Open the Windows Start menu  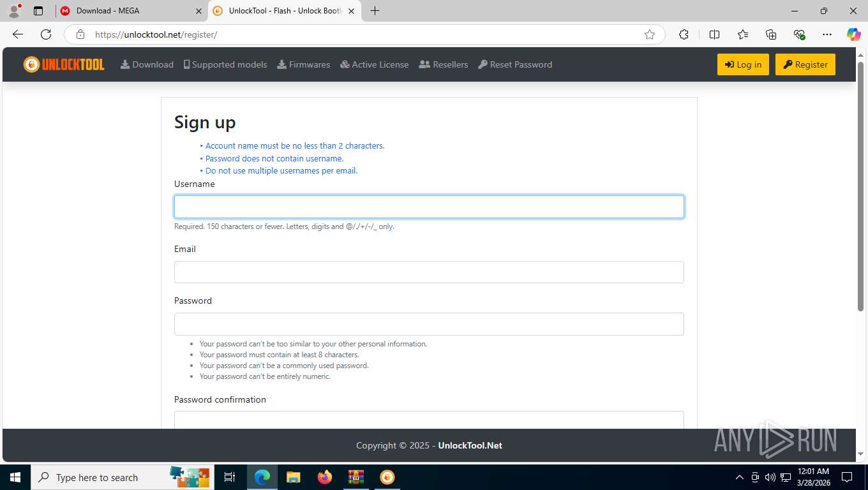coord(15,477)
